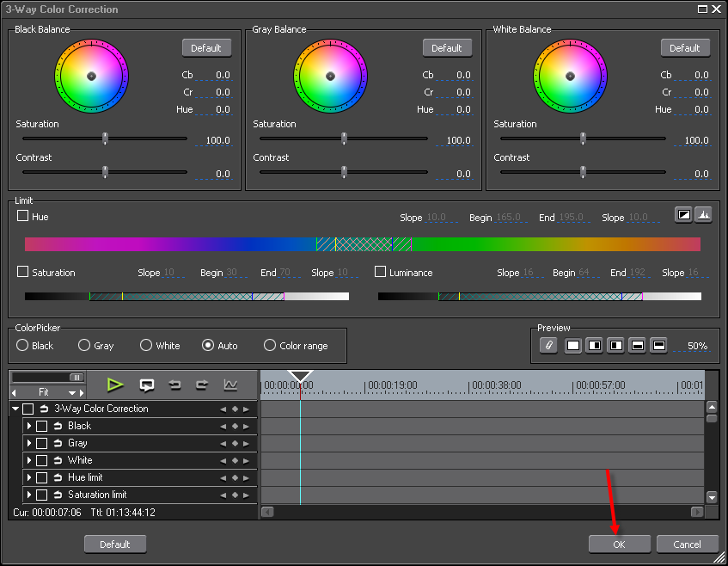
Task: Expand the Gray parameter row
Action: 28,443
